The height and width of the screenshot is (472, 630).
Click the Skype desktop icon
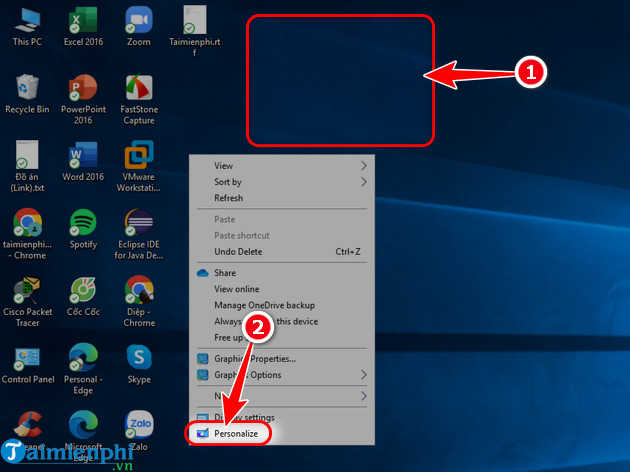coord(139,357)
